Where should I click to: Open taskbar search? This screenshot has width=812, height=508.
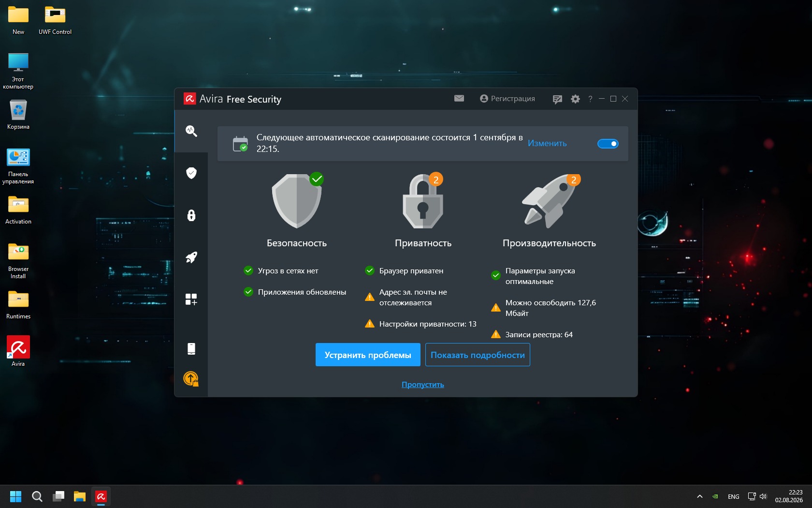pyautogui.click(x=37, y=496)
